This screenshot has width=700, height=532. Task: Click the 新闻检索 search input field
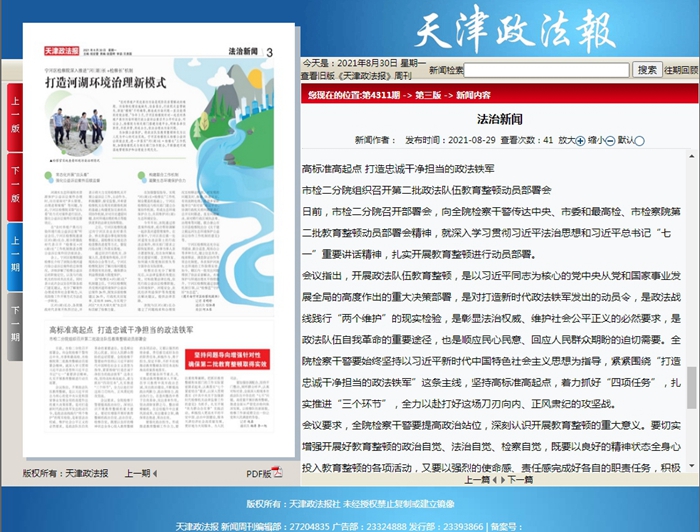click(546, 70)
